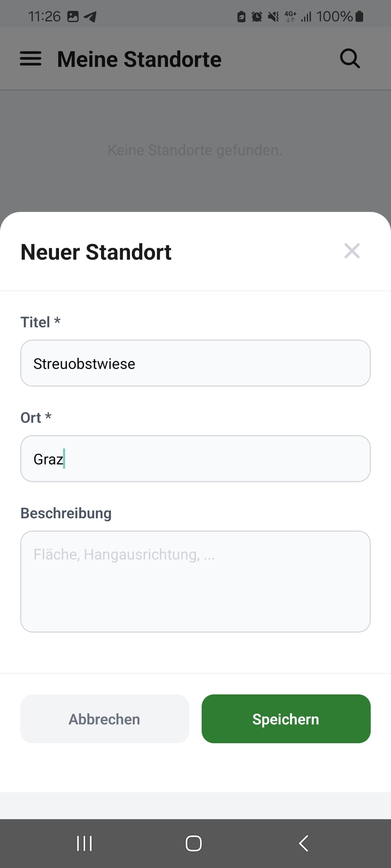The width and height of the screenshot is (391, 868).
Task: Open the hamburger navigation menu
Action: 31,59
